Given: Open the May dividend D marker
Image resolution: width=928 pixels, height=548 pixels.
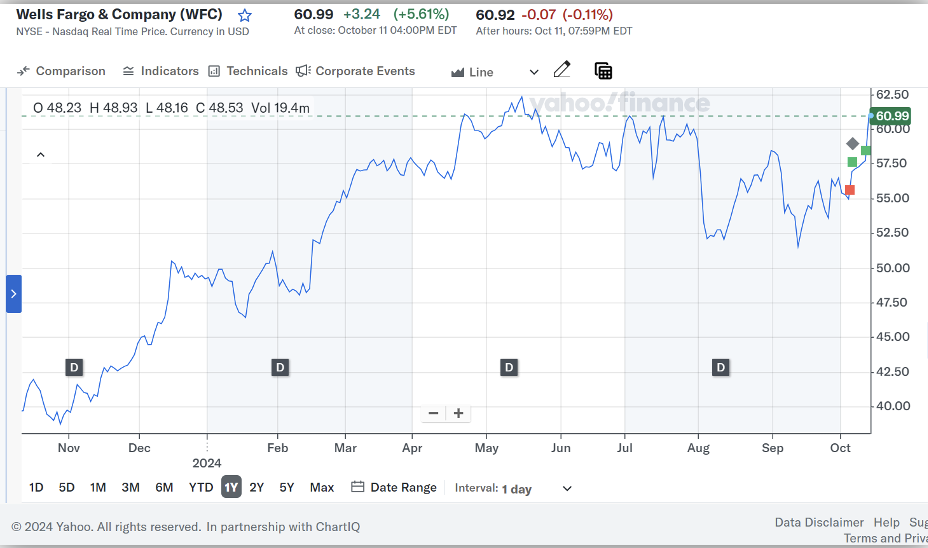Looking at the screenshot, I should point(509,368).
